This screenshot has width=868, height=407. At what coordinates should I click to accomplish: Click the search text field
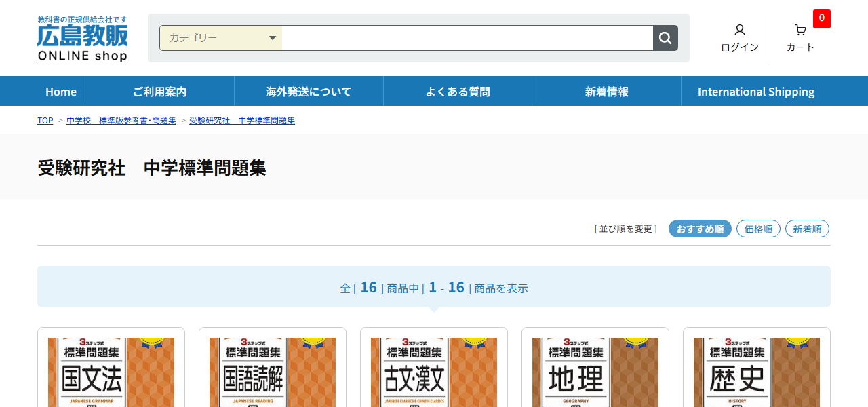point(467,38)
